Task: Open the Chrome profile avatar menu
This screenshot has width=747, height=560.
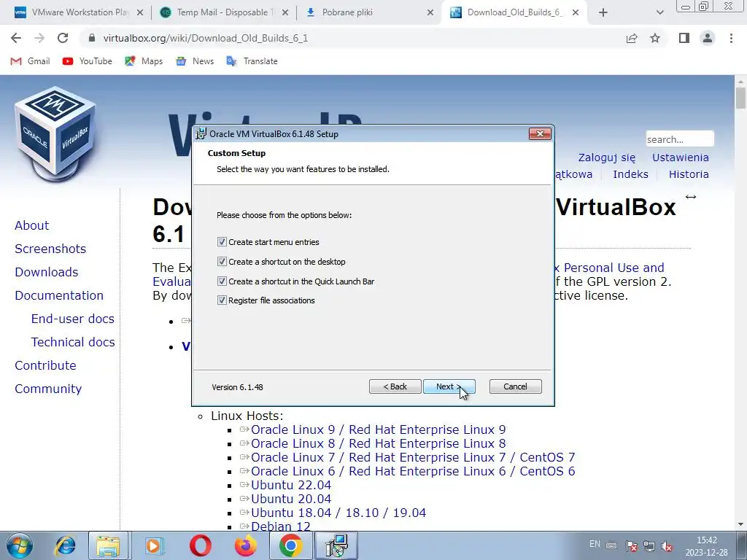Action: coord(708,38)
